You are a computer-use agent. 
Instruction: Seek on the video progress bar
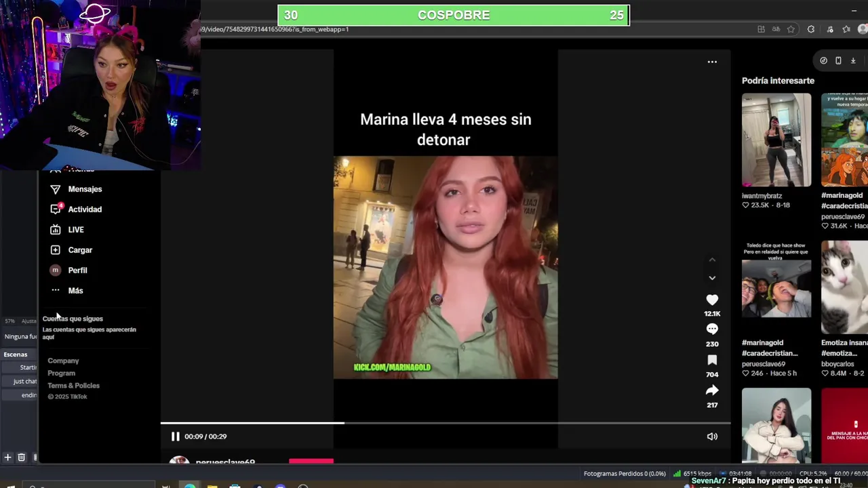pos(446,424)
